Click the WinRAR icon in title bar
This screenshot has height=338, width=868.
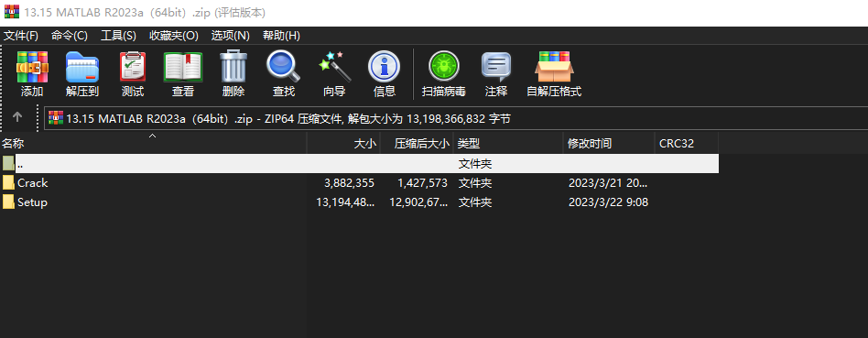coord(11,12)
